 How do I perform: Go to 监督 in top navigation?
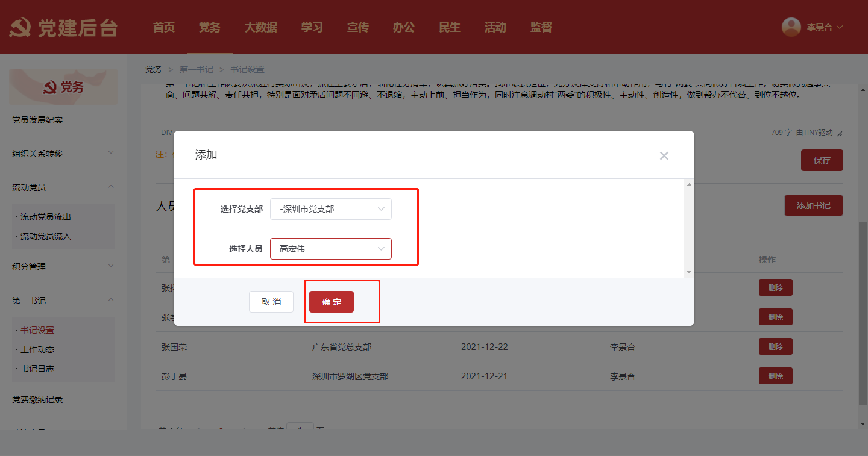point(541,27)
